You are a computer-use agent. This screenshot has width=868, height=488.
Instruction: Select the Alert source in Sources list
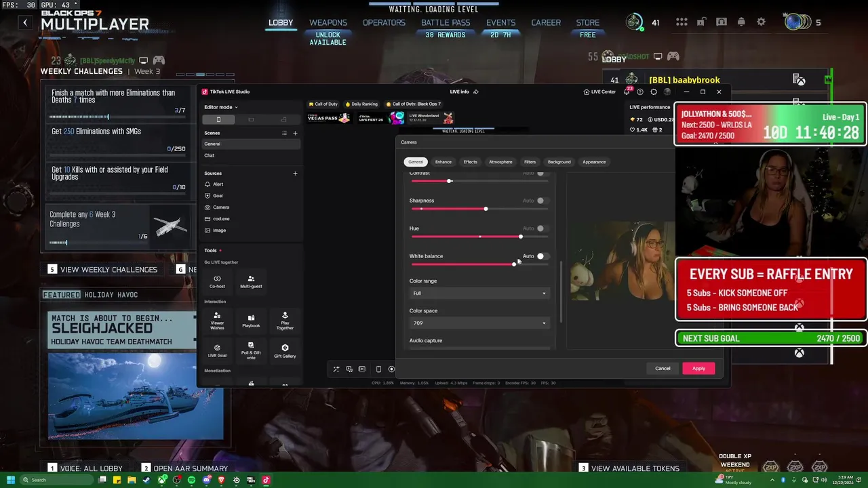pyautogui.click(x=250, y=184)
